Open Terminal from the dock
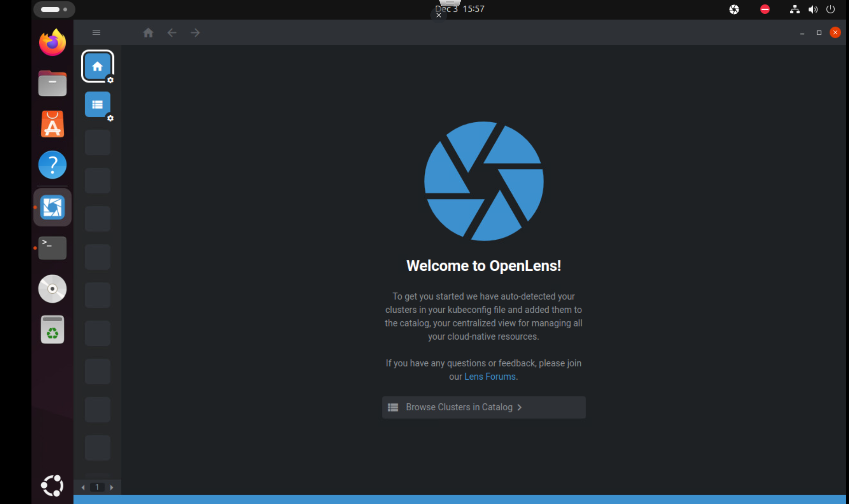The height and width of the screenshot is (504, 849). pyautogui.click(x=52, y=248)
